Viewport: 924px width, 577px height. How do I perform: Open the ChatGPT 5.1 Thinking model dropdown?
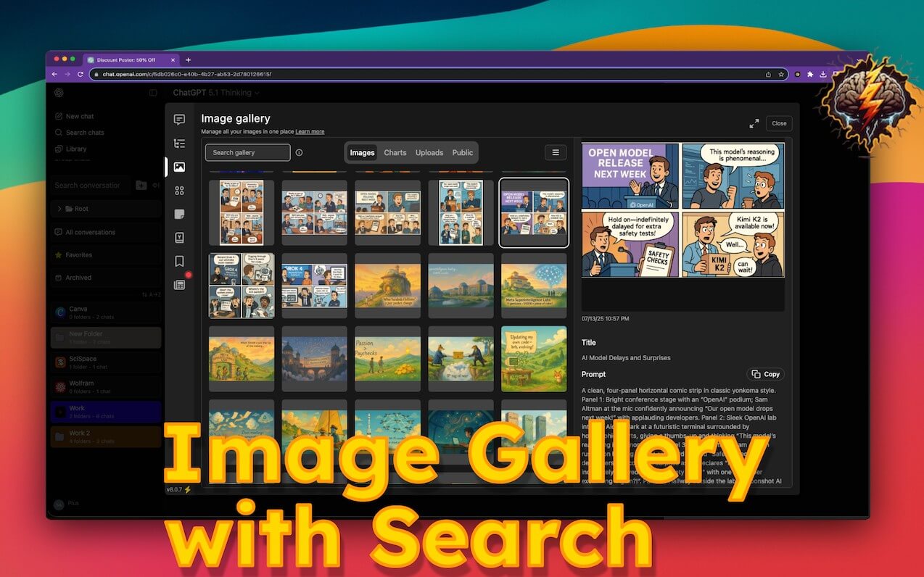(216, 93)
